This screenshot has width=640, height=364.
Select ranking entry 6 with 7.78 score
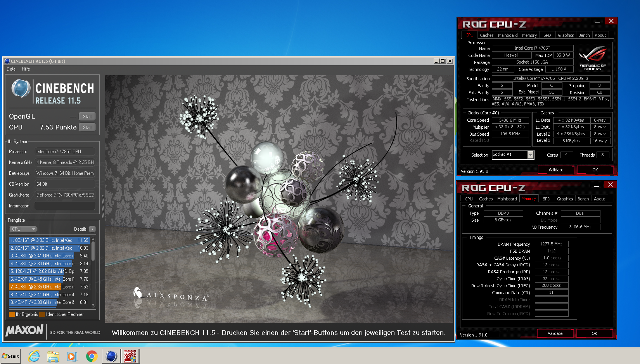(49, 279)
